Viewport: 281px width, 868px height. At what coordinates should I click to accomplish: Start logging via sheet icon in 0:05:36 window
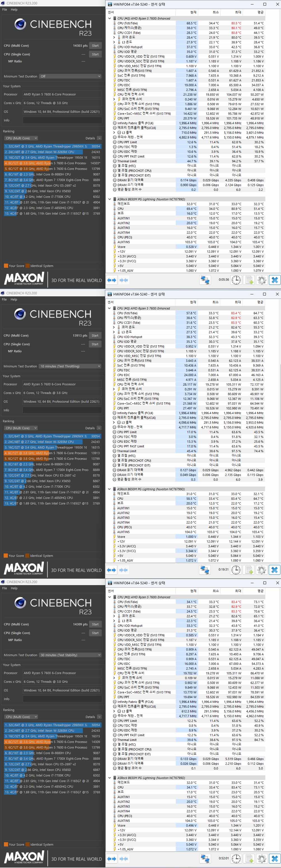coord(249,280)
